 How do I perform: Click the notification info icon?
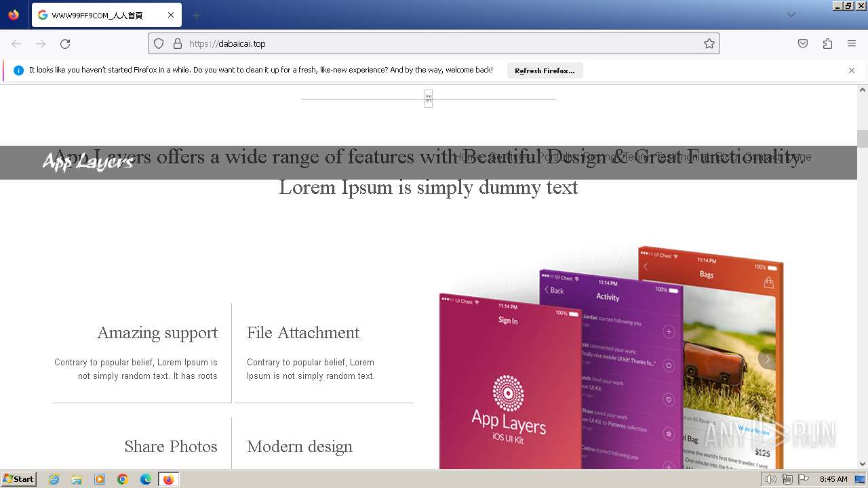point(18,70)
